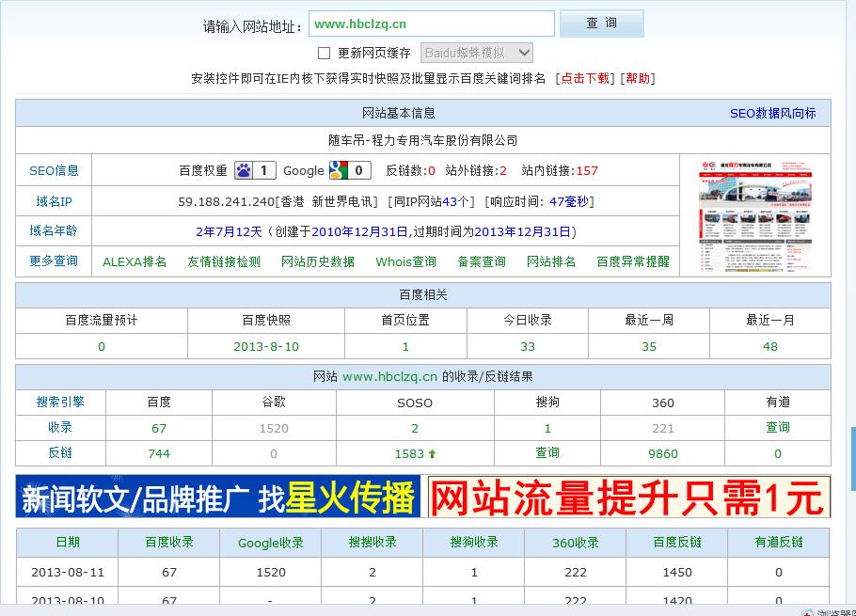Click the 2013年12月31日 expiry date

(x=522, y=232)
